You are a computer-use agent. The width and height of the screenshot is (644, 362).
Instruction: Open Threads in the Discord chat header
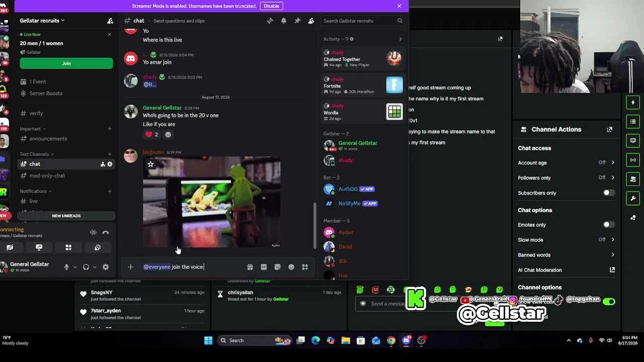pos(270,21)
